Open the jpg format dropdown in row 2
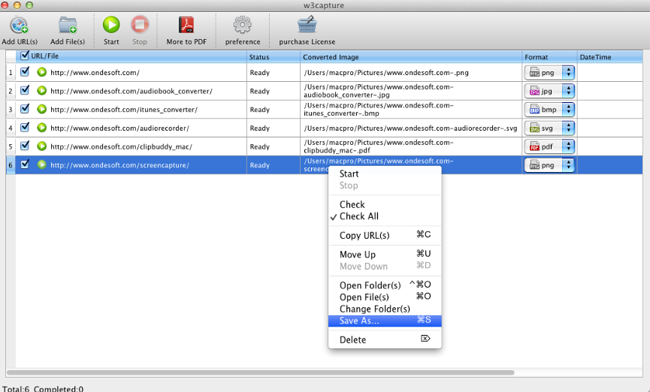The width and height of the screenshot is (650, 392). coord(549,91)
